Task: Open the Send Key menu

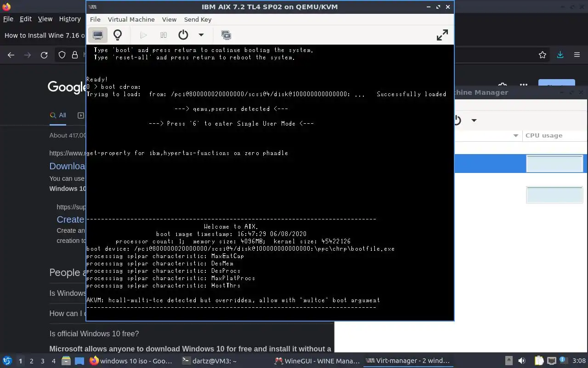Action: coord(198,19)
